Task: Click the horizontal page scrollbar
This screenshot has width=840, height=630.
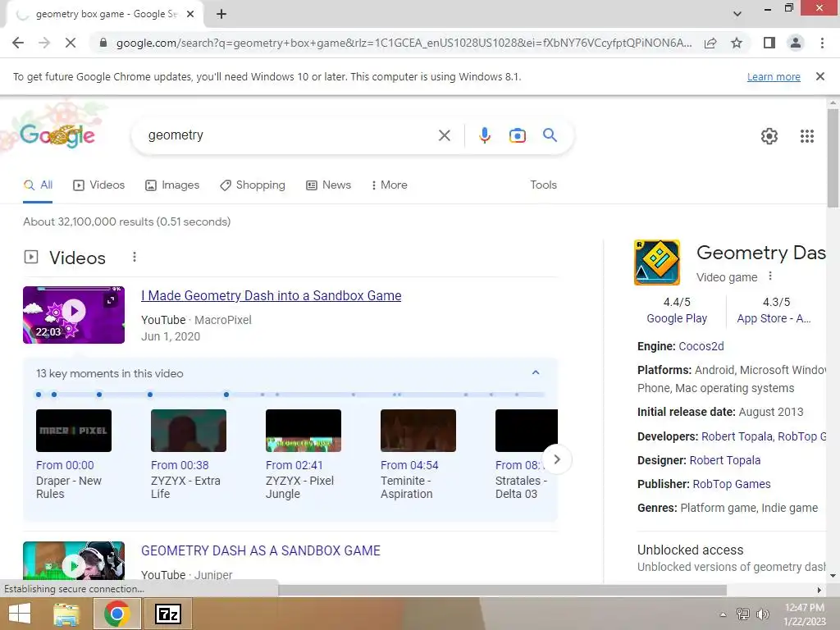Action: tap(502, 590)
